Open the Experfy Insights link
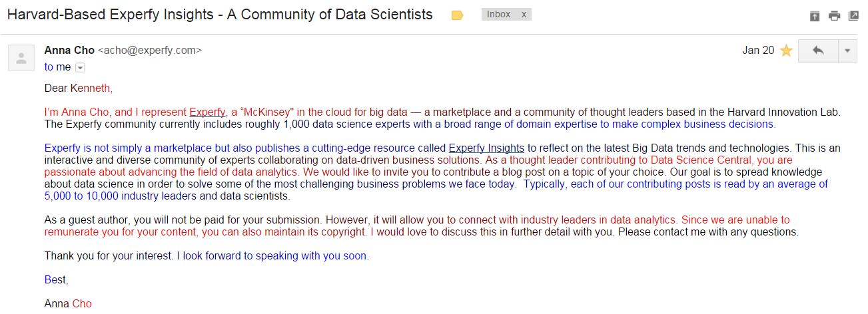 486,148
